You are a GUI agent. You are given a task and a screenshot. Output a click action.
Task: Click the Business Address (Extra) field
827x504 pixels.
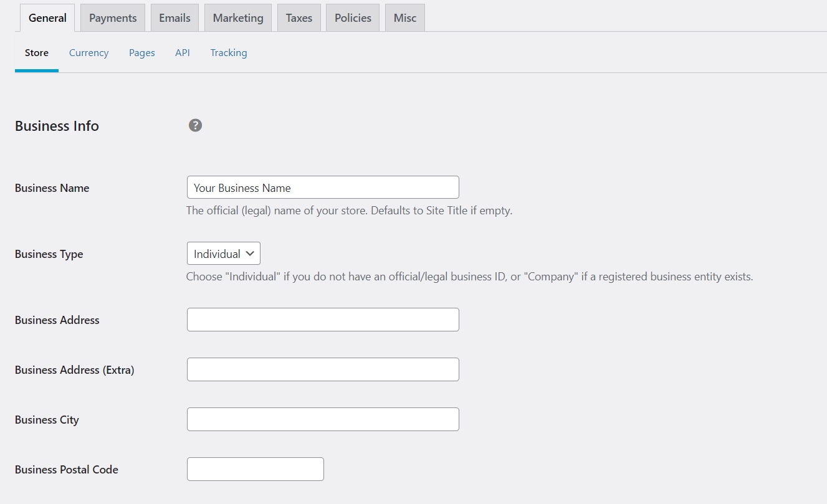click(x=323, y=369)
